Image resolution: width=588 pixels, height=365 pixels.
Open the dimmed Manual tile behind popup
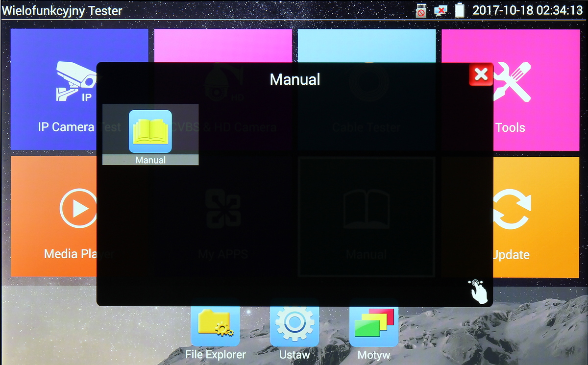pyautogui.click(x=367, y=216)
